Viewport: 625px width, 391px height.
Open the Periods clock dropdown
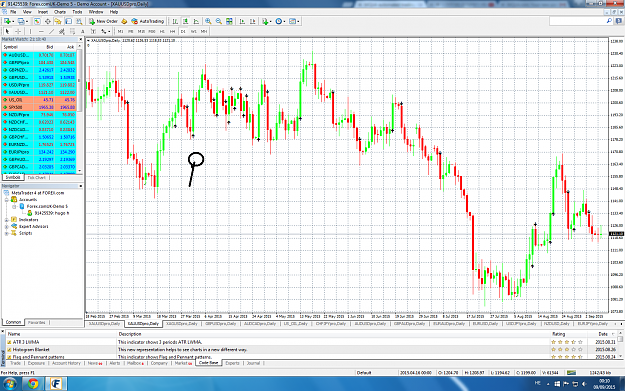pyautogui.click(x=280, y=21)
